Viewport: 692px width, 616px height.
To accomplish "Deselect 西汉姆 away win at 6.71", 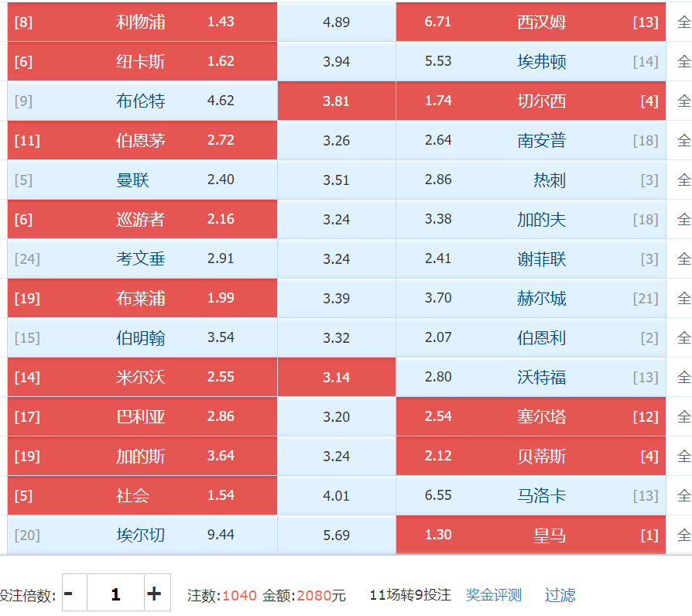I will click(x=531, y=22).
